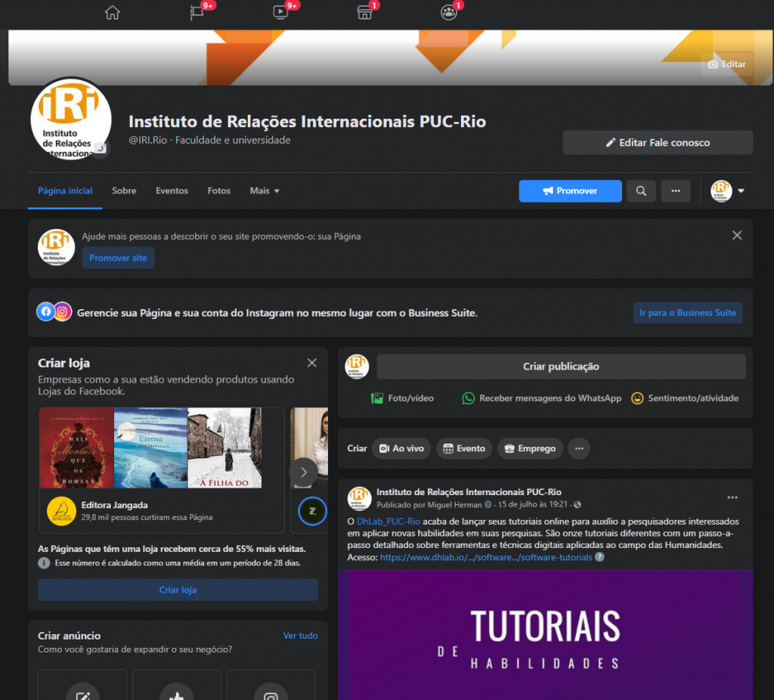Image resolution: width=774 pixels, height=700 pixels.
Task: Open Eterna book cover thumbnail
Action: [150, 448]
